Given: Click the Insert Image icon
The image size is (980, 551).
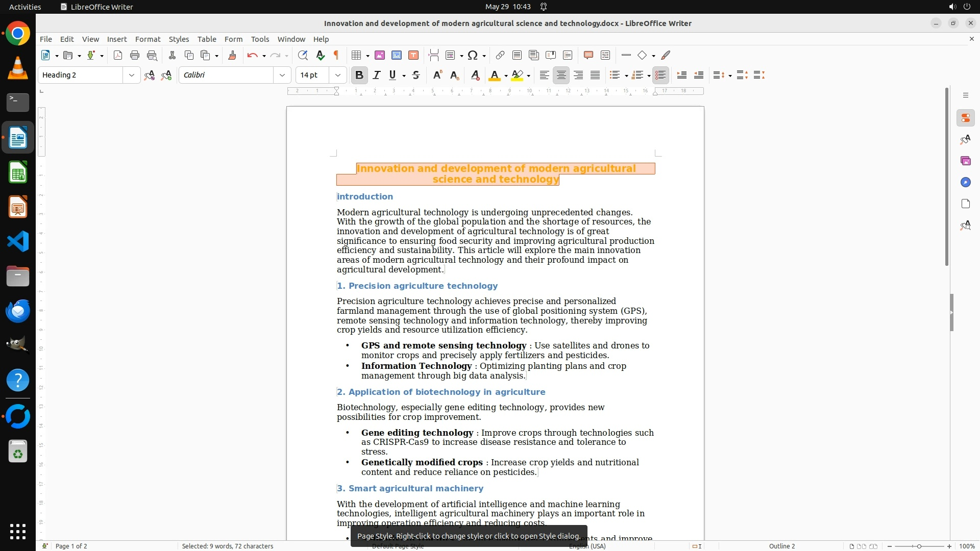Looking at the screenshot, I should tap(380, 55).
